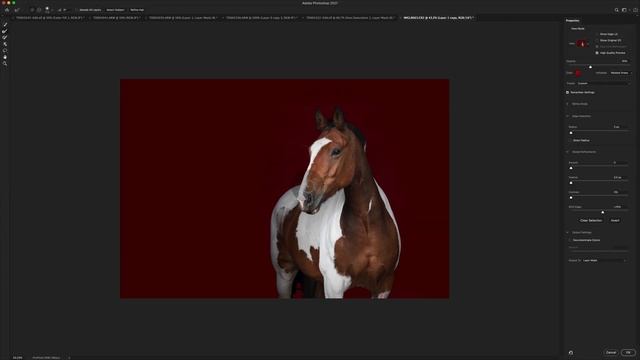The width and height of the screenshot is (640, 360).
Task: Toggle Remember Settings checkbox
Action: (567, 92)
